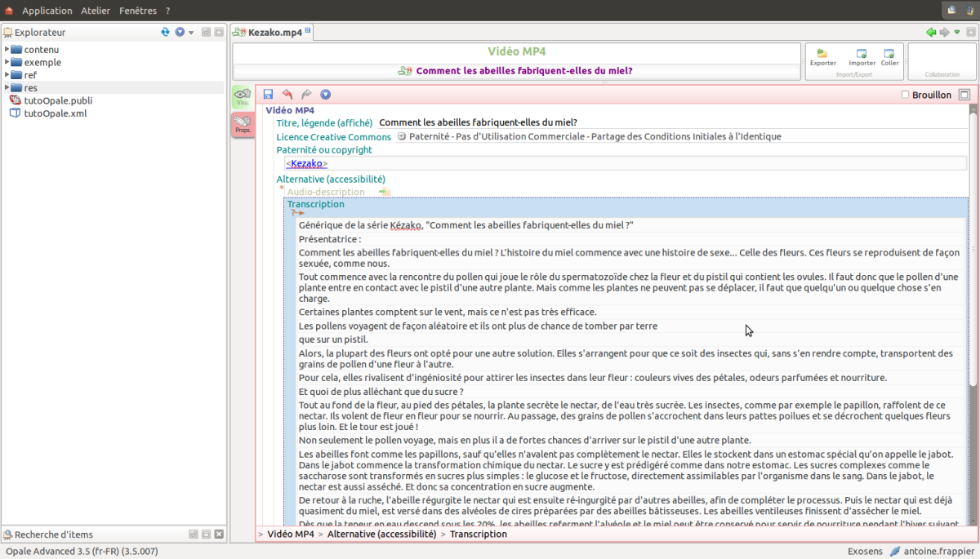Refresh the Explorateur panel
The image size is (980, 559).
tap(165, 32)
